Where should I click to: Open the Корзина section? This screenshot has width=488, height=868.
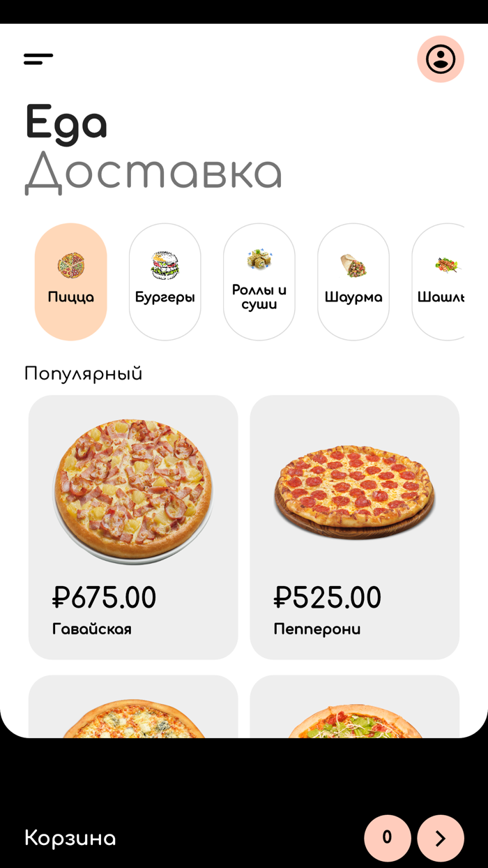tap(70, 838)
